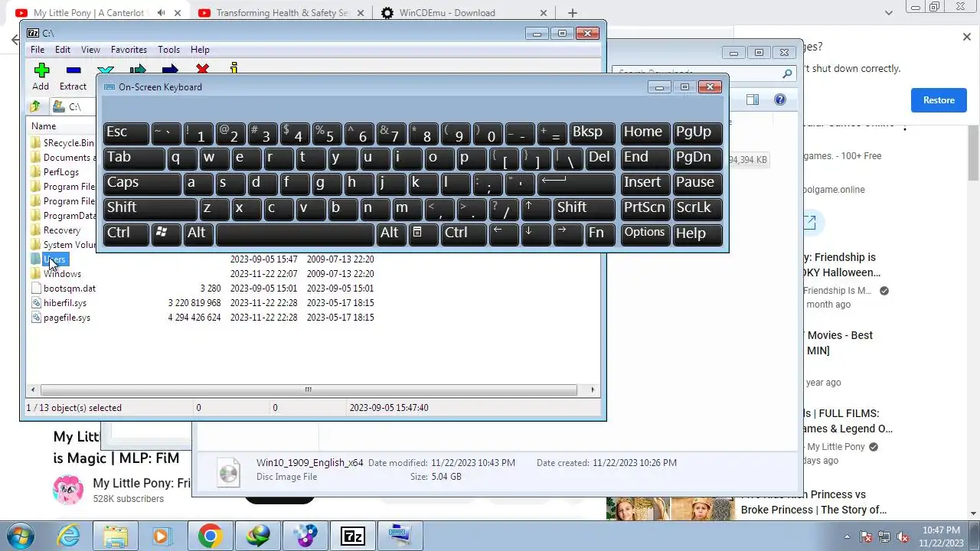The width and height of the screenshot is (980, 551).
Task: Open the Edit menu in 7-Zip
Action: tap(63, 50)
